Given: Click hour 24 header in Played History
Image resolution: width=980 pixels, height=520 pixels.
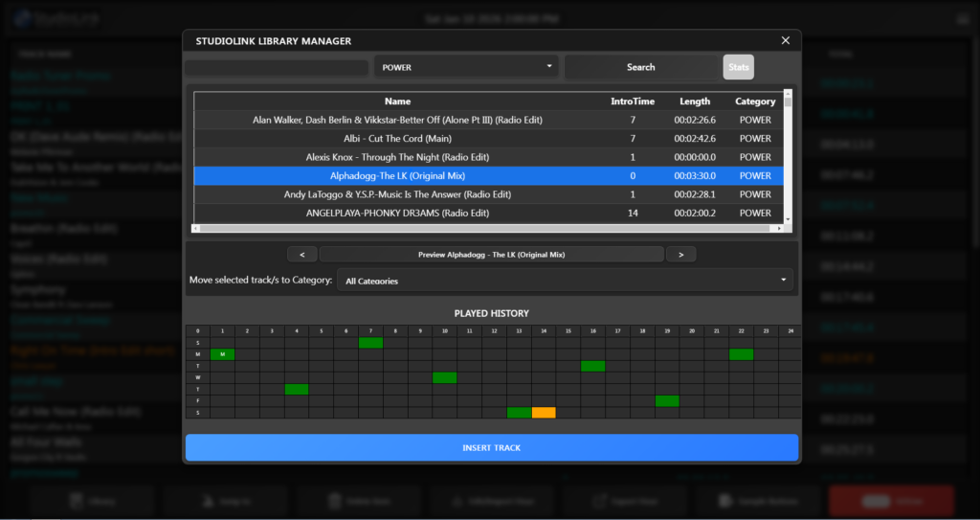Looking at the screenshot, I should point(790,331).
